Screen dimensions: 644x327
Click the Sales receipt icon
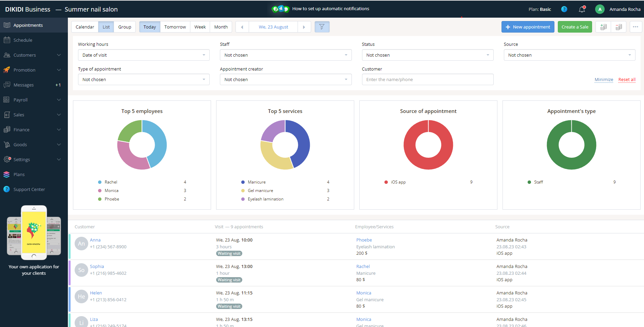[7, 115]
